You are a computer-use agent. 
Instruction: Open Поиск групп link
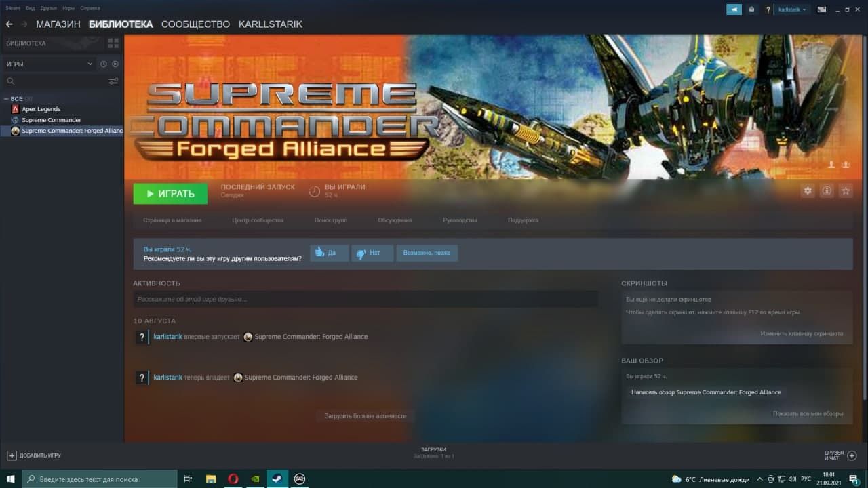331,220
